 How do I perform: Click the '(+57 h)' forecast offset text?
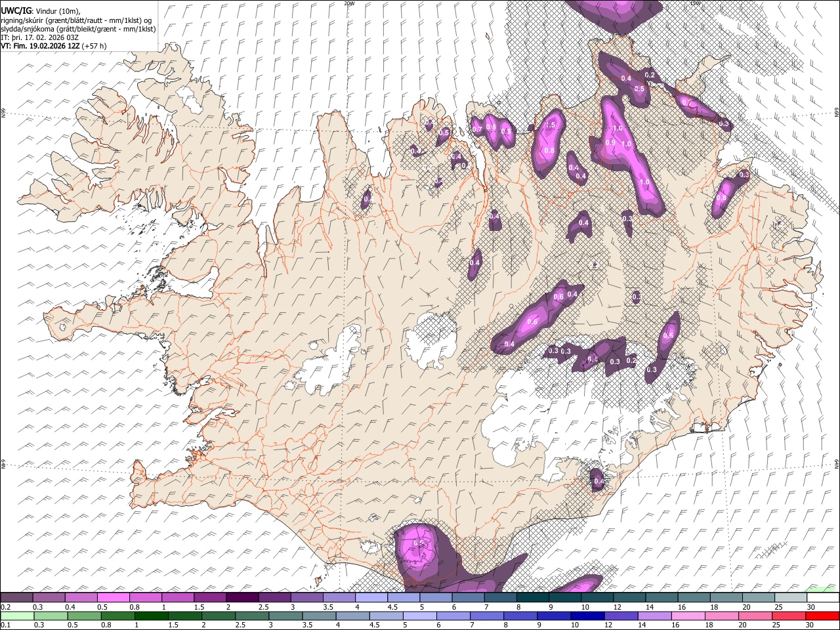click(x=94, y=46)
